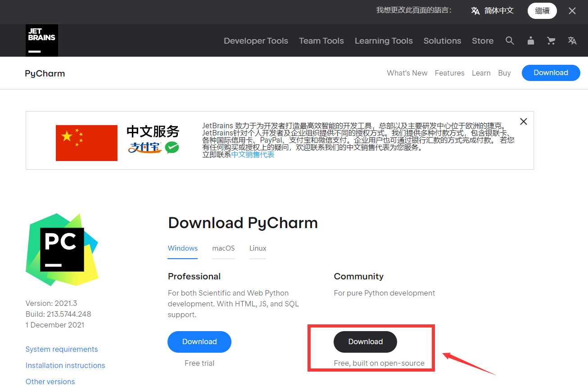Viewport: 588px width, 386px height.
Task: Open the 中文销售代表 link
Action: coord(253,154)
